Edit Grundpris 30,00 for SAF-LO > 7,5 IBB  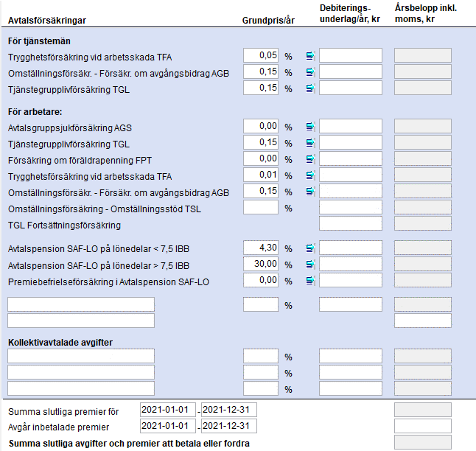(261, 264)
